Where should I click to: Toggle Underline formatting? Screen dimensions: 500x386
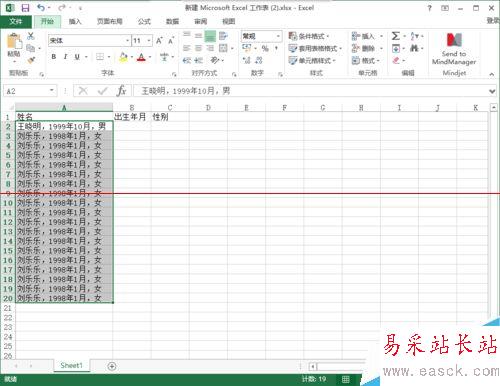click(77, 57)
